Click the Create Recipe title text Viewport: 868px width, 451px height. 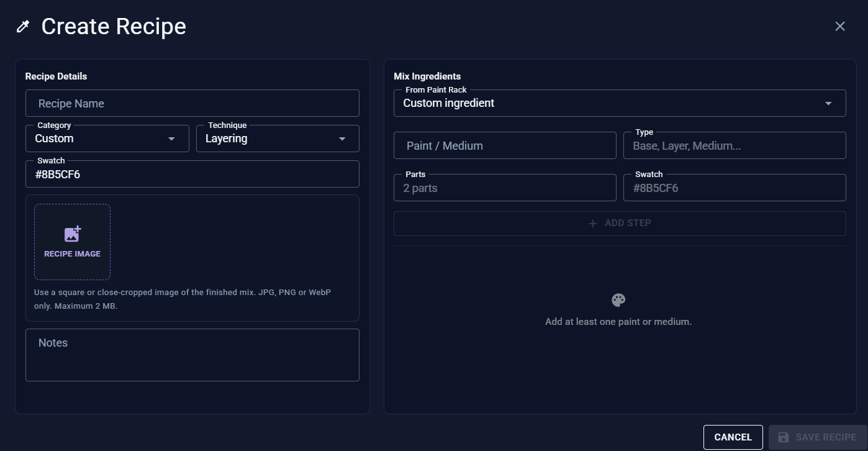point(114,26)
